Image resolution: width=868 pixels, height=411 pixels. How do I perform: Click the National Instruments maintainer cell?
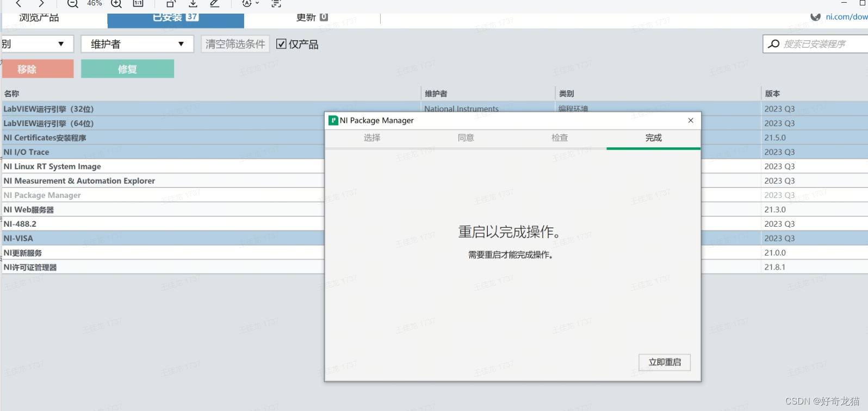(461, 108)
